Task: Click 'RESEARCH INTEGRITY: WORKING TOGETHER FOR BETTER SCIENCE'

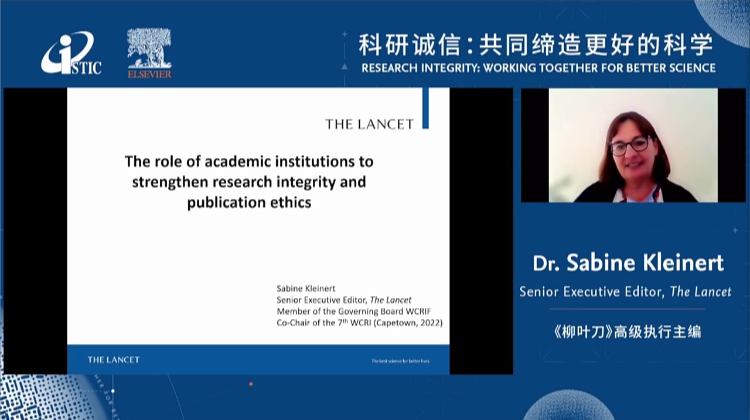Action: coord(538,68)
